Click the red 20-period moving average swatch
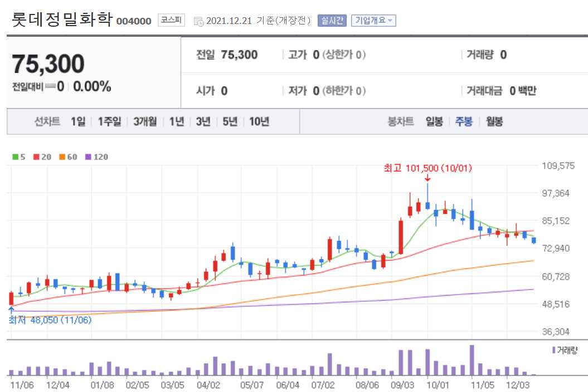588x392 pixels. (36, 157)
